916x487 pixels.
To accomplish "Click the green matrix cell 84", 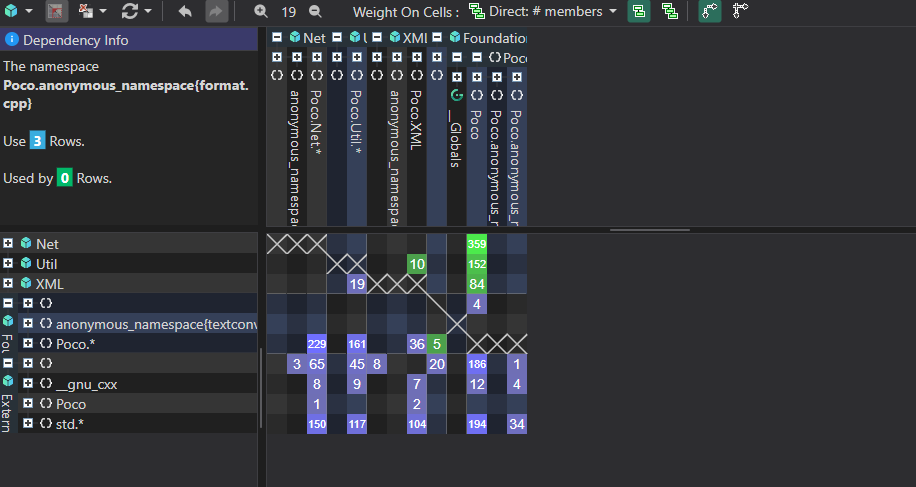I will (477, 284).
